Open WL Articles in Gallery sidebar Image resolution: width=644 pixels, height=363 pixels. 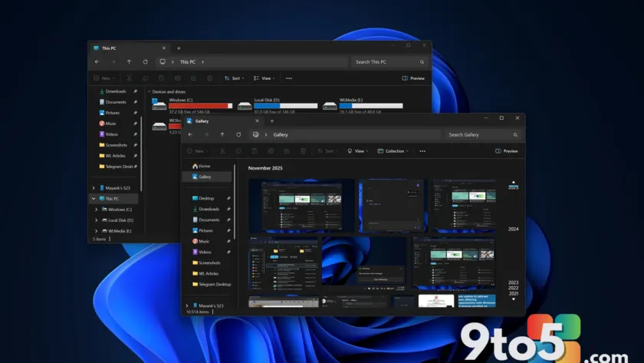point(205,273)
